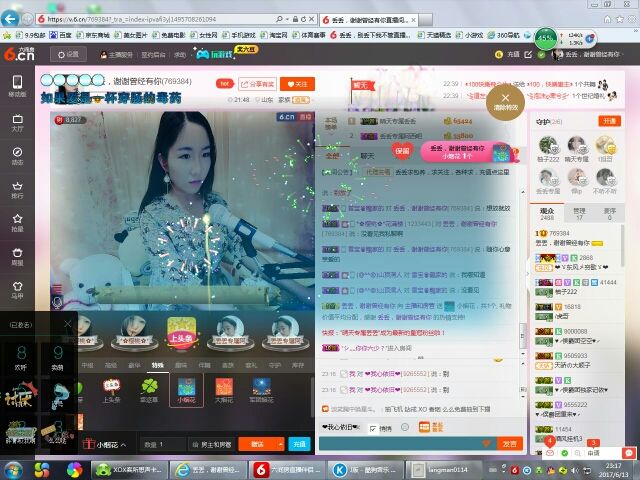640x480 pixels.
Task: Click the 上头条 podium badge
Action: (x=181, y=332)
